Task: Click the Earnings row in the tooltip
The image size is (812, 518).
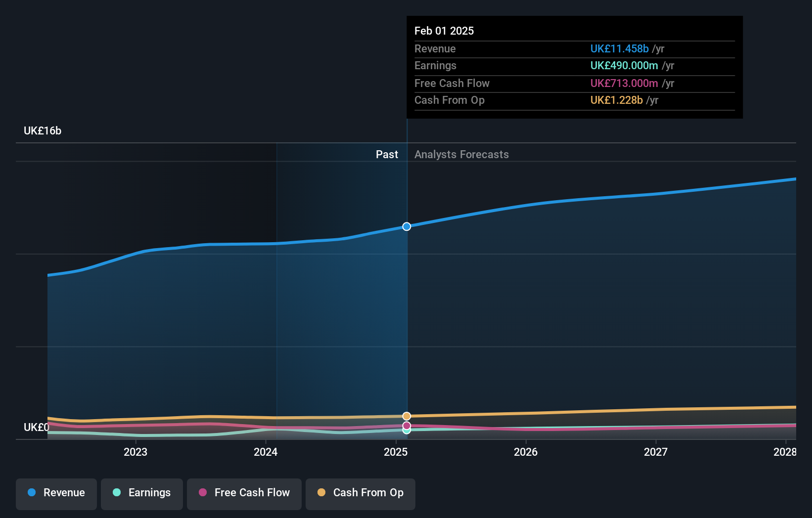Action: click(x=544, y=66)
